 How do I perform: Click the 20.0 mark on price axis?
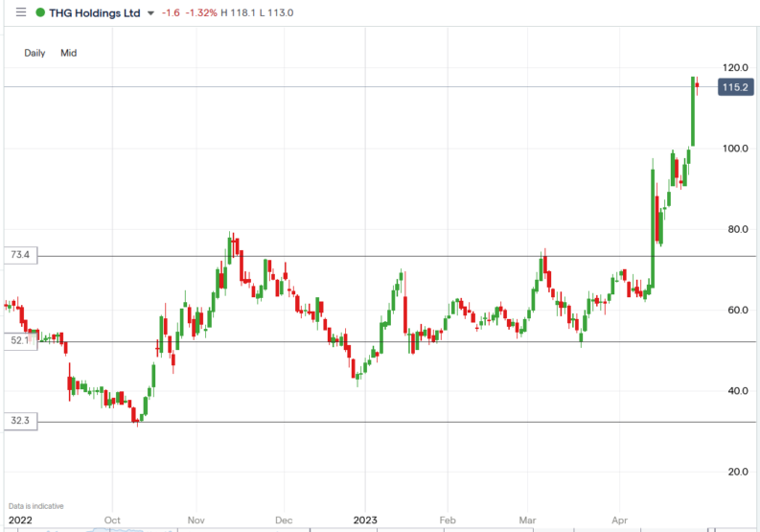point(735,472)
